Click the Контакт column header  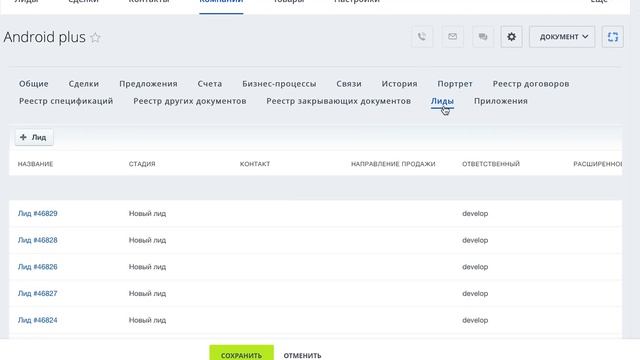[255, 164]
